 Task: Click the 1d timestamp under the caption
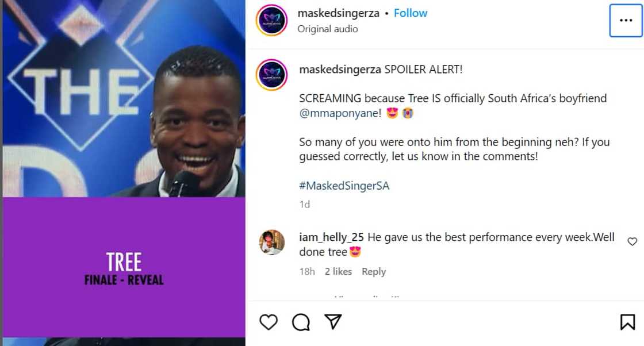pyautogui.click(x=305, y=204)
